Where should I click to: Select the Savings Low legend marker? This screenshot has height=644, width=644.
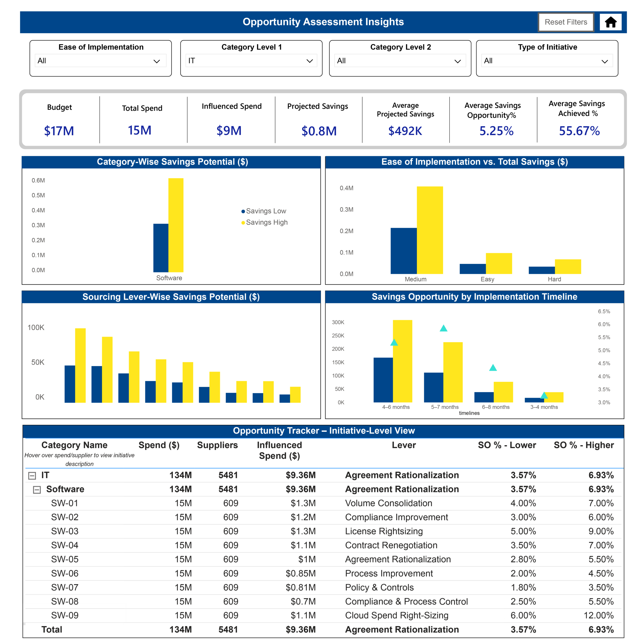[x=243, y=211]
